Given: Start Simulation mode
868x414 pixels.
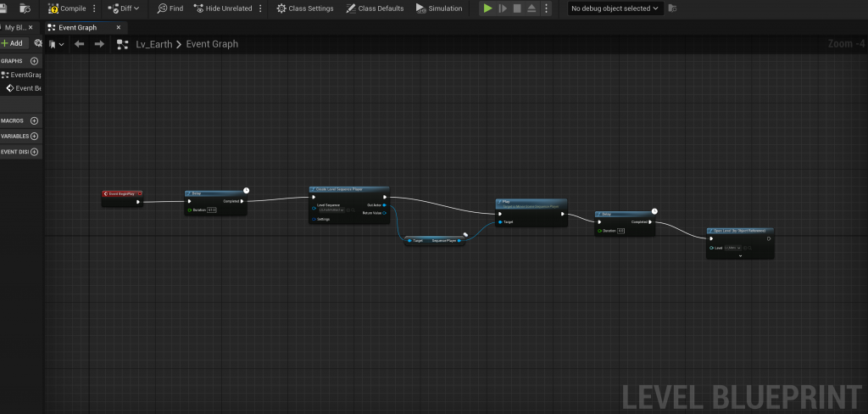Looking at the screenshot, I should point(439,8).
